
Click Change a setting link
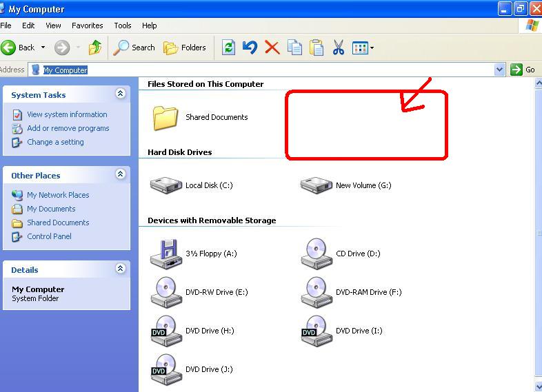(55, 142)
